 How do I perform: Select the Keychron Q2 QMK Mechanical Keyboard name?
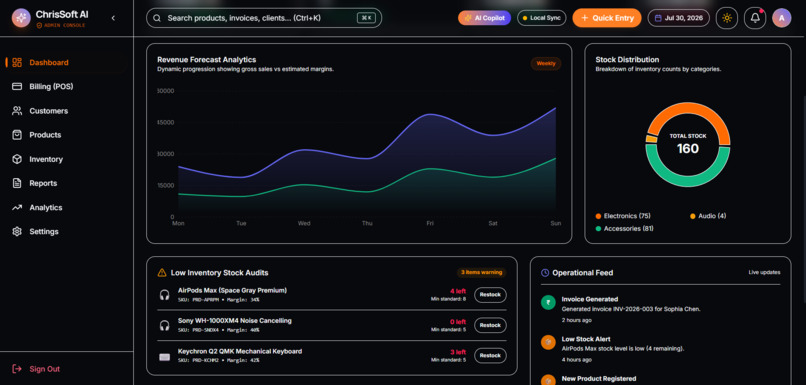(240, 352)
